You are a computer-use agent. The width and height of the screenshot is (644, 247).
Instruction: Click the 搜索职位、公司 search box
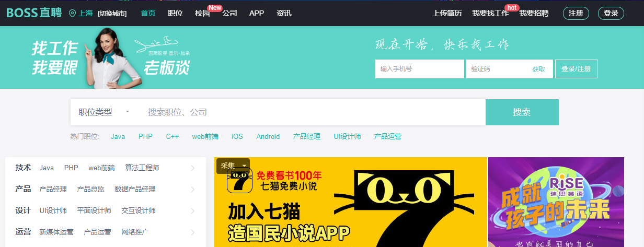[313, 112]
